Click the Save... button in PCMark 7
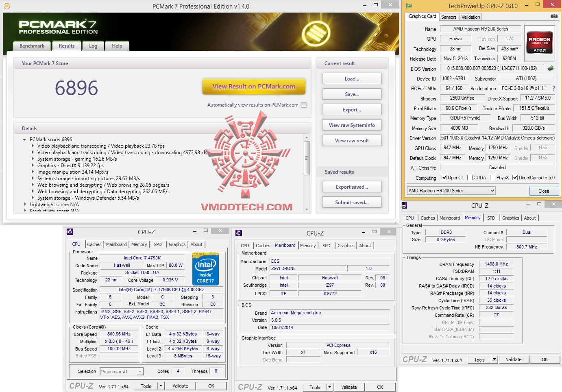This screenshot has width=562, height=392. (x=352, y=94)
